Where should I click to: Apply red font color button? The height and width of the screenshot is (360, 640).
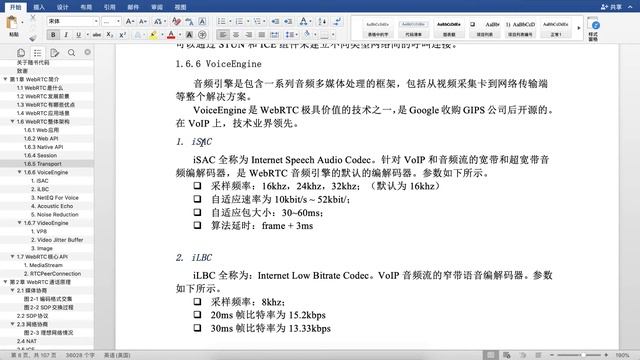click(171, 36)
